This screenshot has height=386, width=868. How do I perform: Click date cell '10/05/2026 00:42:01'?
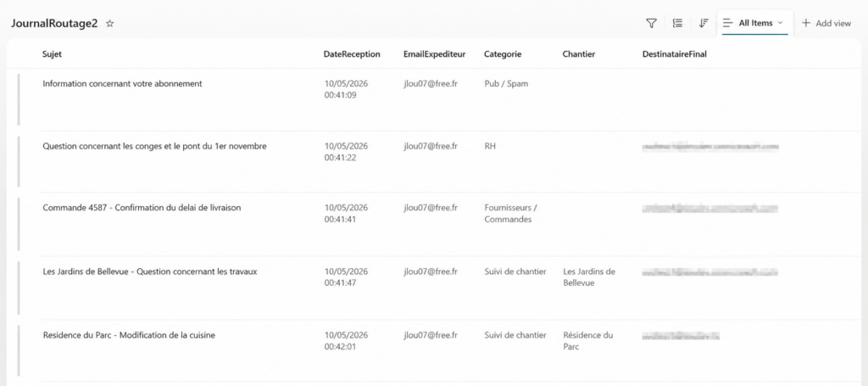tap(346, 341)
